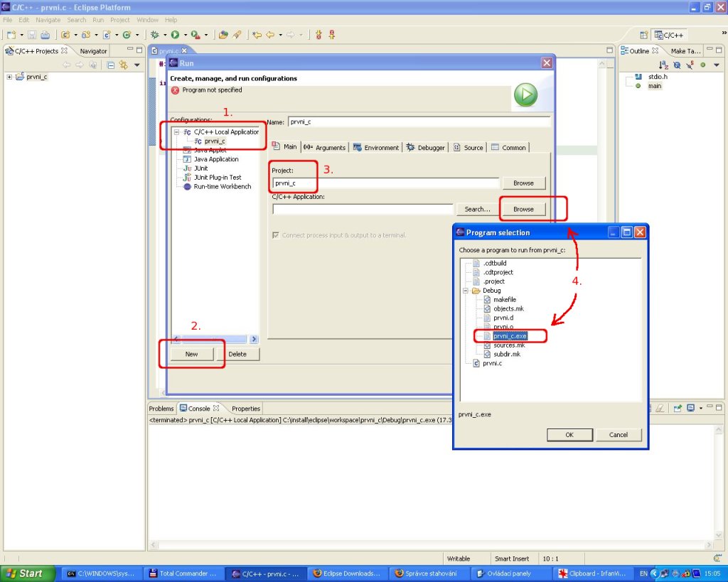Toggle Link with Editor in C/C++ Projects
Viewport: 728px width, 582px height.
point(124,65)
